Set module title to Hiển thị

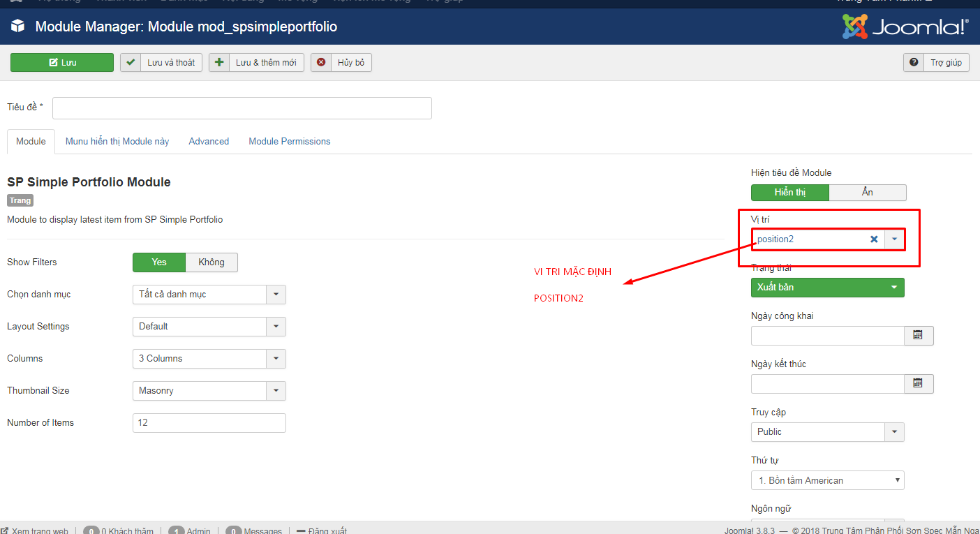click(790, 192)
